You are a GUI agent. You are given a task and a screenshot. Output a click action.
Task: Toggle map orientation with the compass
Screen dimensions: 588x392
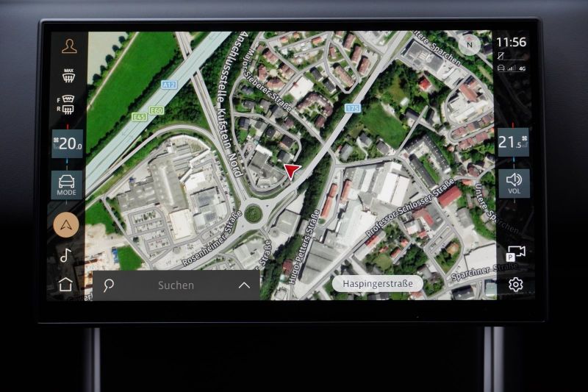click(x=469, y=44)
